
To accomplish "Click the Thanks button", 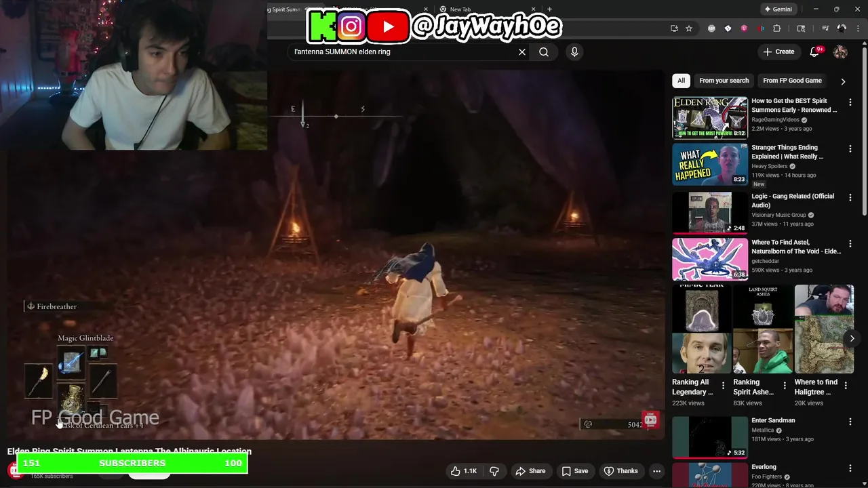I will coord(621,471).
